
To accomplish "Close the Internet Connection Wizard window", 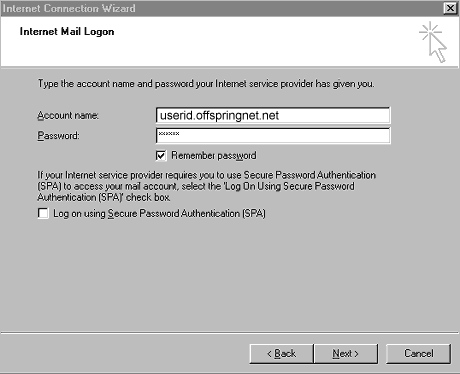I will pos(450,8).
